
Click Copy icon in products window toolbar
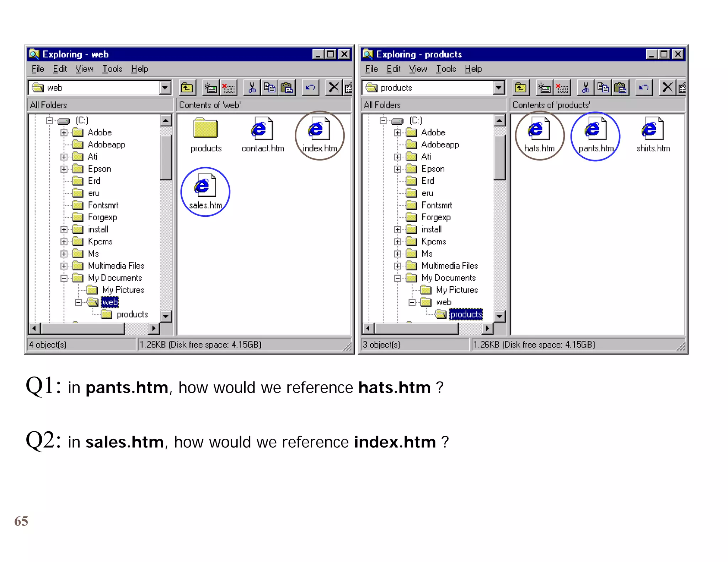point(603,88)
